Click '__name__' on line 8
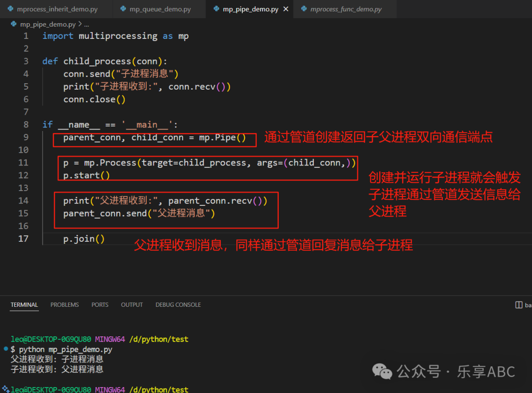Screen dimensions: 532x393 (x=79, y=125)
